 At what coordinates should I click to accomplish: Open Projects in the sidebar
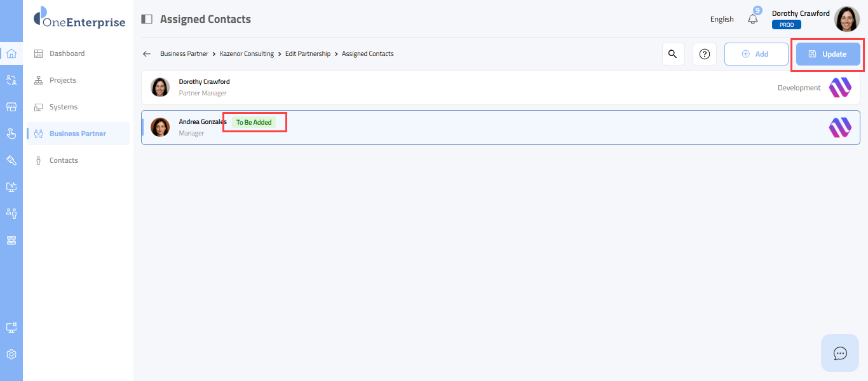(62, 80)
